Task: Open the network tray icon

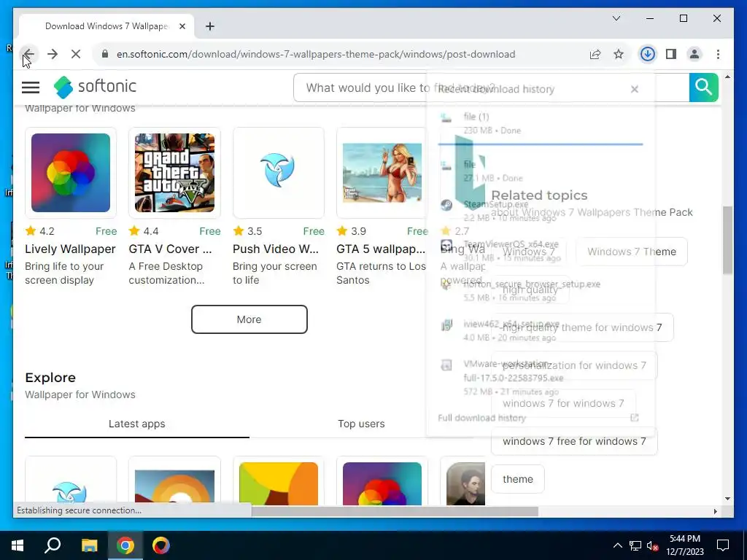Action: coord(635,545)
